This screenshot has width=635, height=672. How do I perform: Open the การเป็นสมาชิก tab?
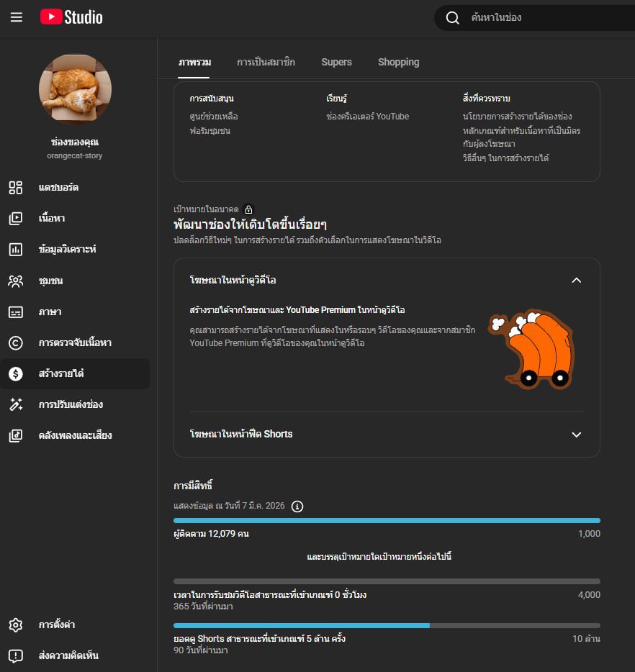pyautogui.click(x=266, y=63)
